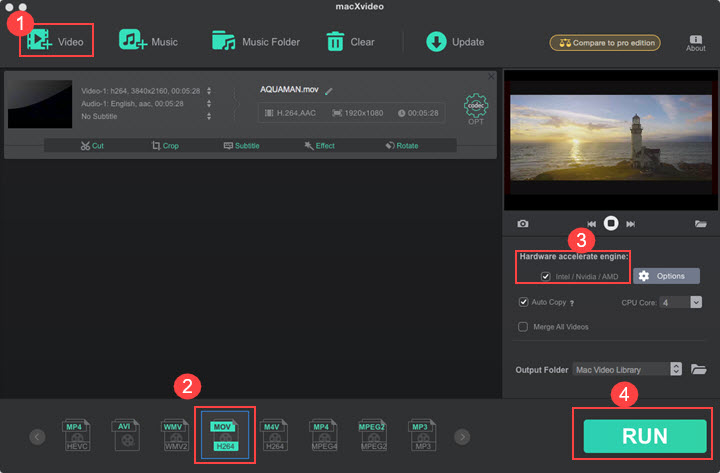This screenshot has height=473, width=720.
Task: Select the MP3 audio format preset
Action: tap(422, 436)
